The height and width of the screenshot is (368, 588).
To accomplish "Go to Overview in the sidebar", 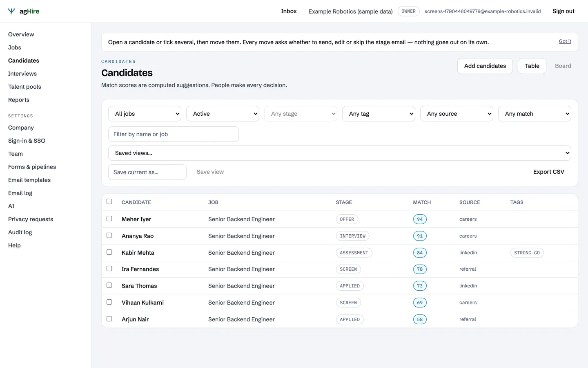I will click(x=21, y=34).
